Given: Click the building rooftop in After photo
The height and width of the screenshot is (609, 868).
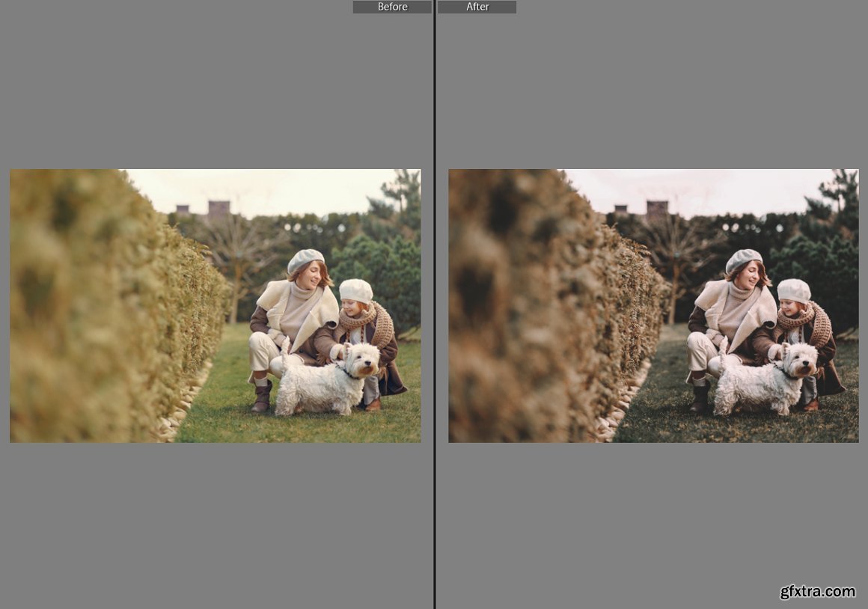Looking at the screenshot, I should pyautogui.click(x=657, y=208).
